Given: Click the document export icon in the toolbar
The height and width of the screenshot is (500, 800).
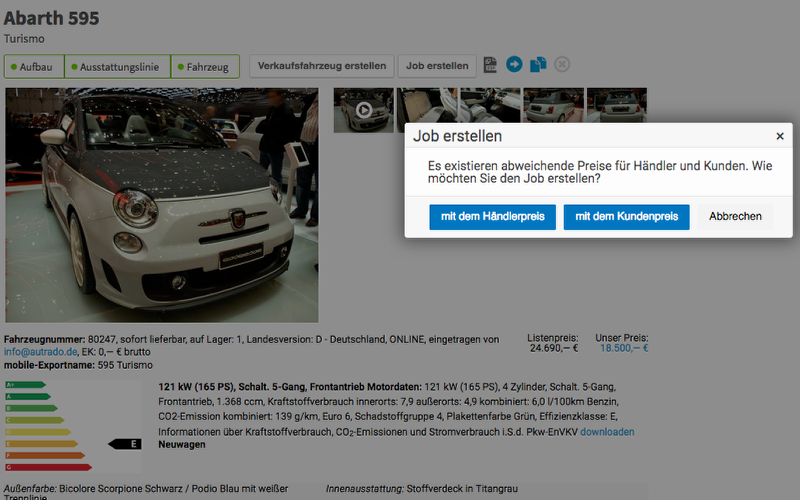Looking at the screenshot, I should point(490,65).
